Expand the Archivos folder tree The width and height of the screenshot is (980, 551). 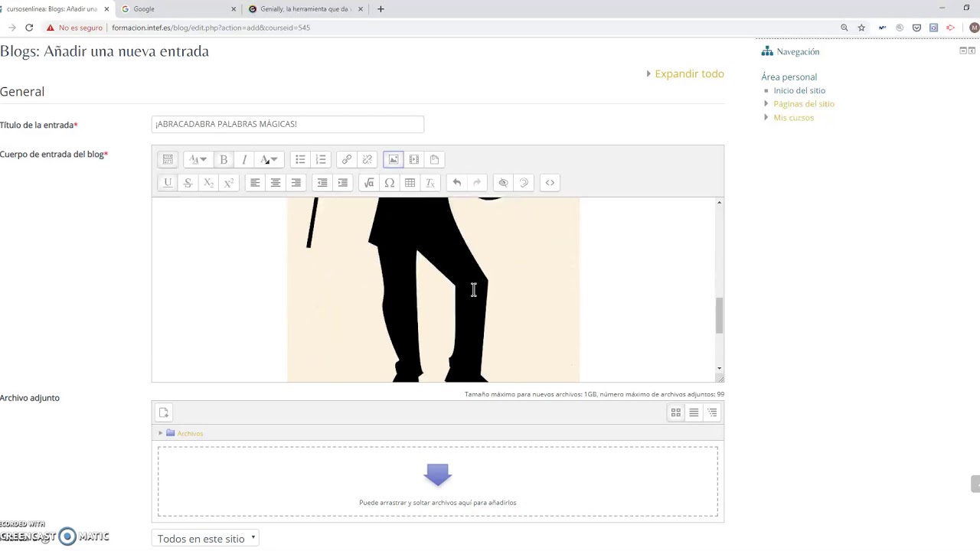click(x=161, y=433)
